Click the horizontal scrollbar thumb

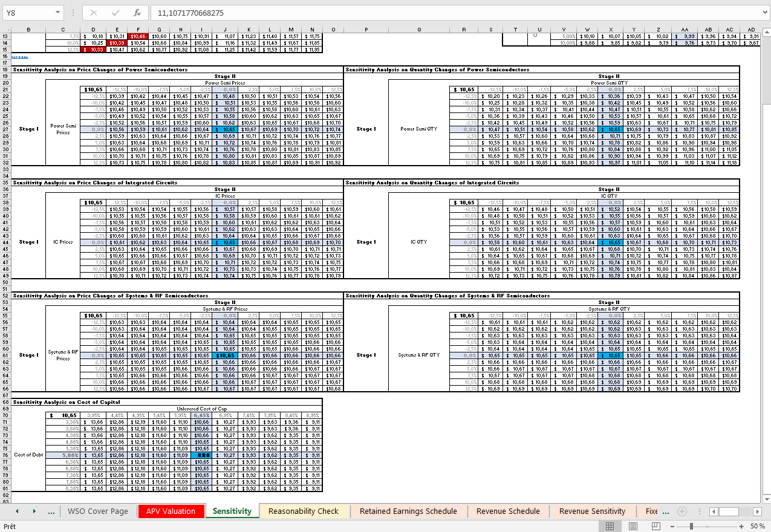point(728,511)
